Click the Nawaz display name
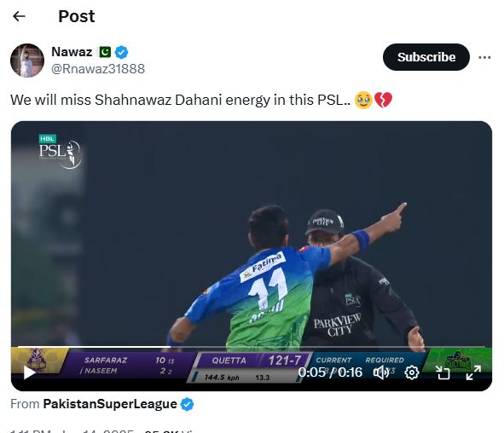The image size is (504, 433). [72, 52]
